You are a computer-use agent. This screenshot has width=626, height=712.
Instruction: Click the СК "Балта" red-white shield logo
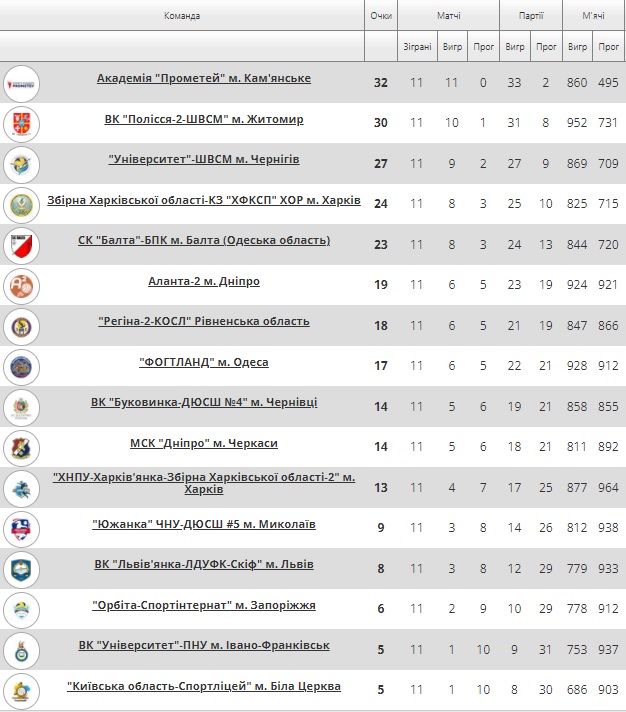point(21,246)
